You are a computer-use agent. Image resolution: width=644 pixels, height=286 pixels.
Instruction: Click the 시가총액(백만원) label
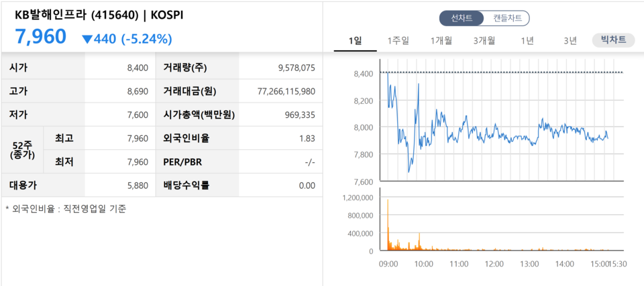(x=199, y=115)
